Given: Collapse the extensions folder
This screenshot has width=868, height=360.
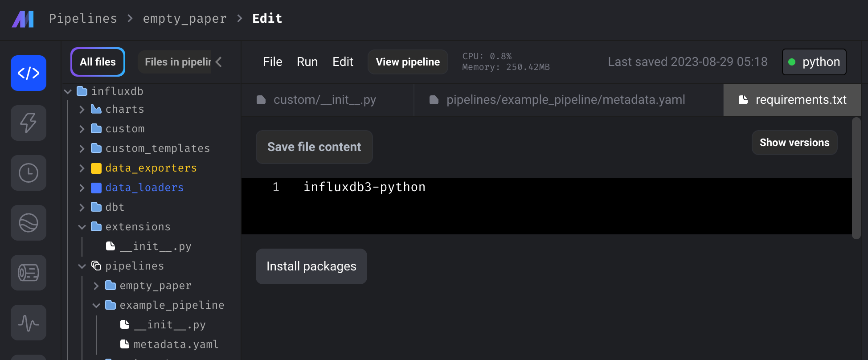Looking at the screenshot, I should 82,227.
